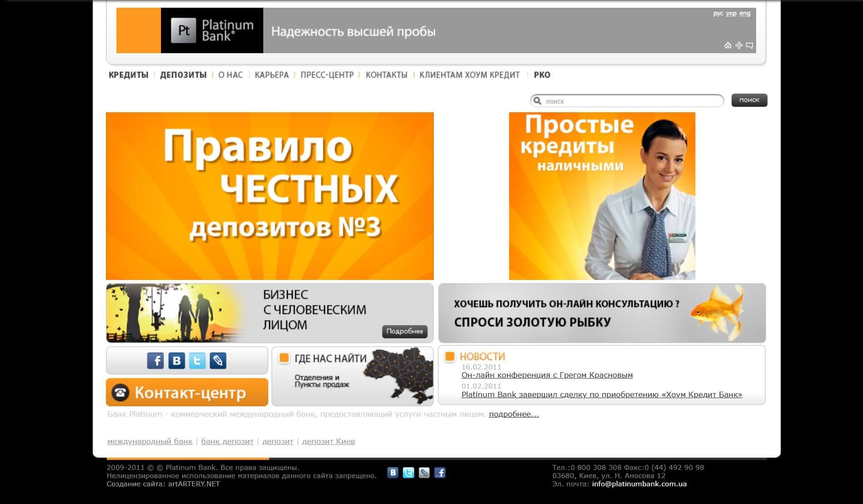
Task: Open news about Хоум Кредит Банк acquisition
Action: (x=602, y=394)
